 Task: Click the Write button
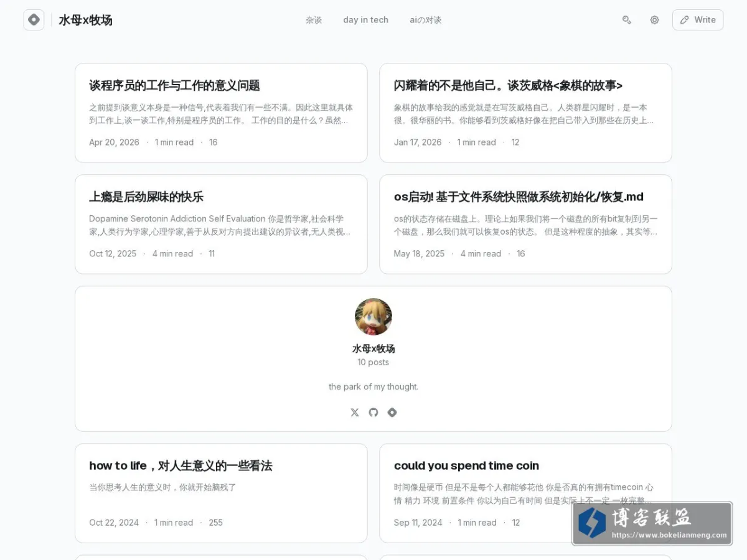(x=698, y=20)
